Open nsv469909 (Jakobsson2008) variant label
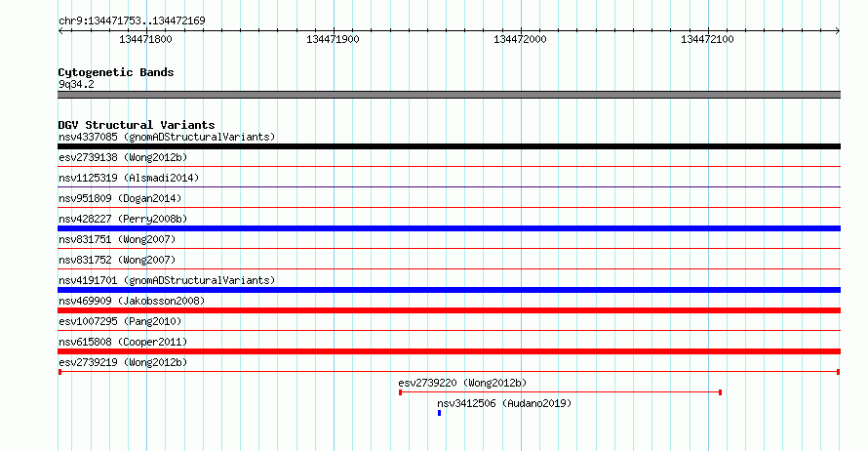This screenshot has width=868, height=451. (x=132, y=301)
